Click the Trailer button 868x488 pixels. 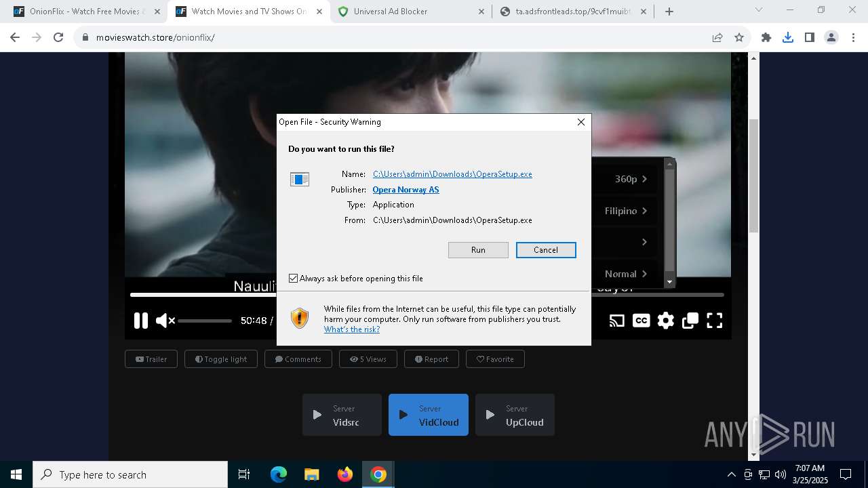coord(151,359)
